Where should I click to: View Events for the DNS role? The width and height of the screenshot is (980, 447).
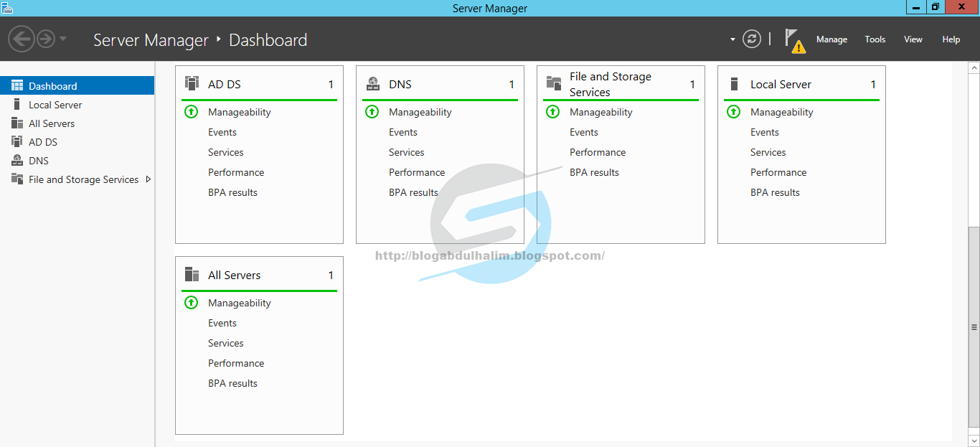click(403, 132)
